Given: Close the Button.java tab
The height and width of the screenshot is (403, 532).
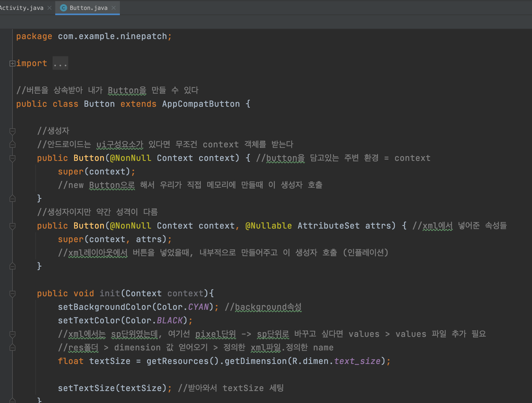Looking at the screenshot, I should coord(114,8).
